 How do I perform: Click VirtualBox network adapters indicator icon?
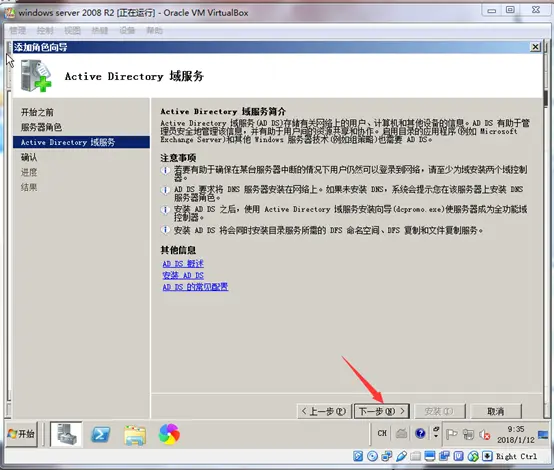point(387,456)
